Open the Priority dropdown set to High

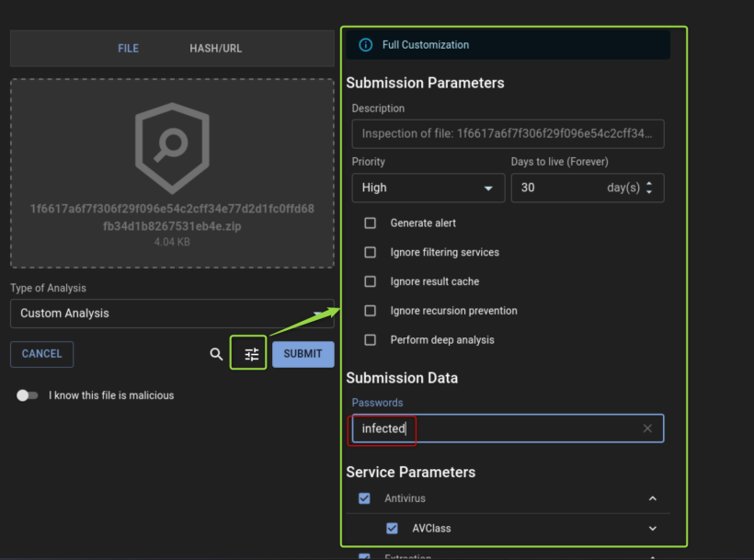(428, 188)
